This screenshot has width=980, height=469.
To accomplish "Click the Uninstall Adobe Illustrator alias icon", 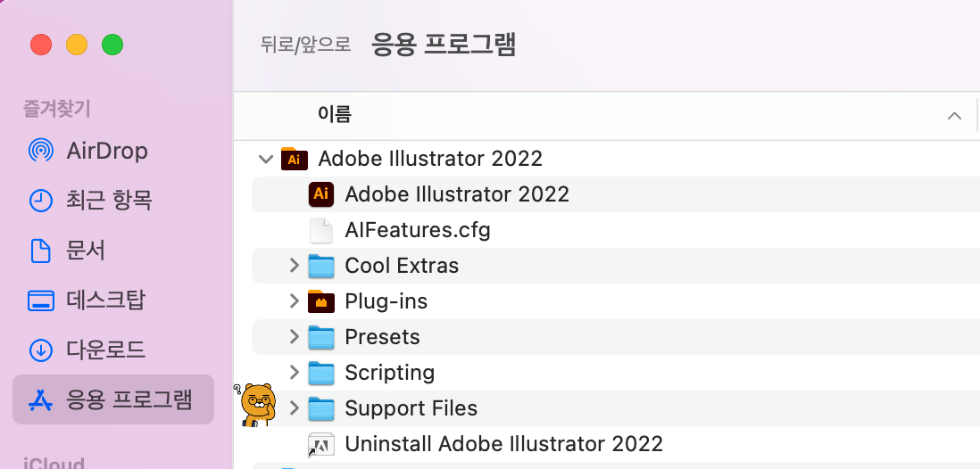I will [321, 445].
